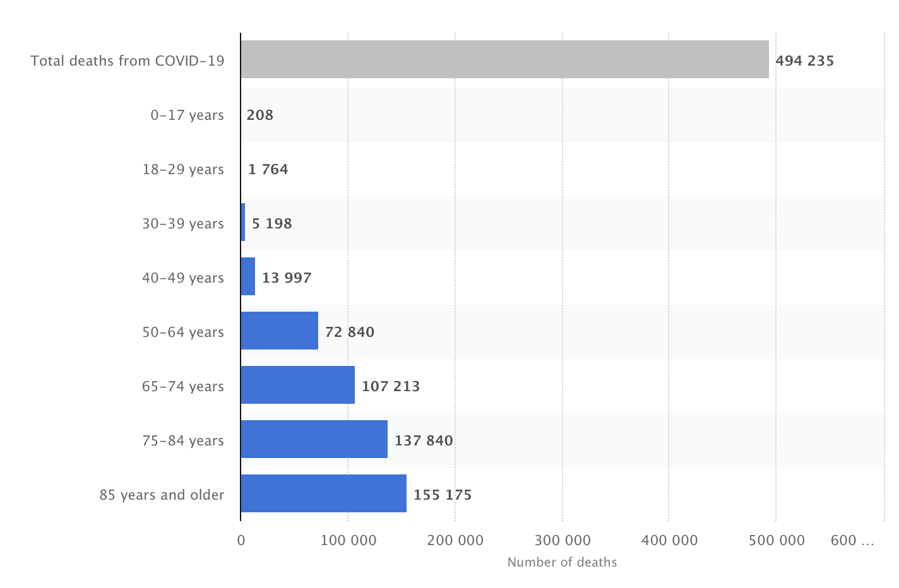Click the 400 000 axis tick label
The height and width of the screenshot is (588, 899).
click(x=669, y=541)
